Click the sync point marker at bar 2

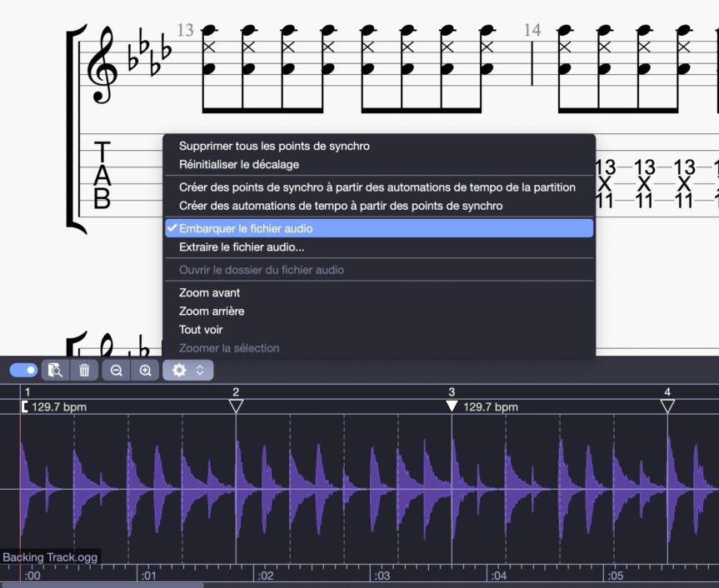[236, 406]
